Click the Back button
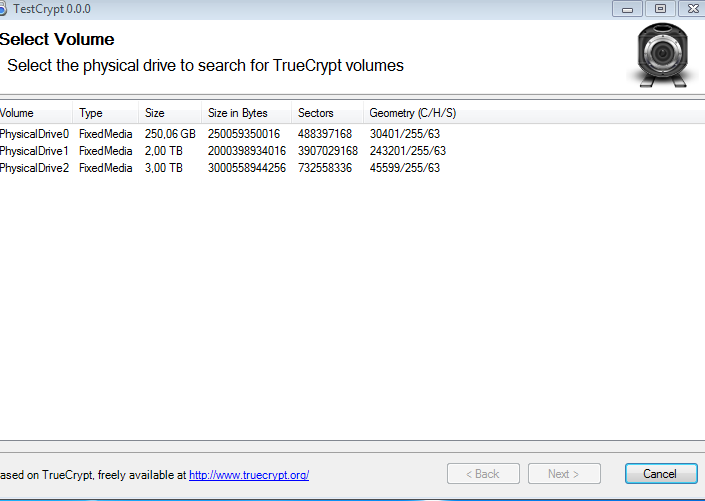The height and width of the screenshot is (501, 705). pyautogui.click(x=483, y=474)
